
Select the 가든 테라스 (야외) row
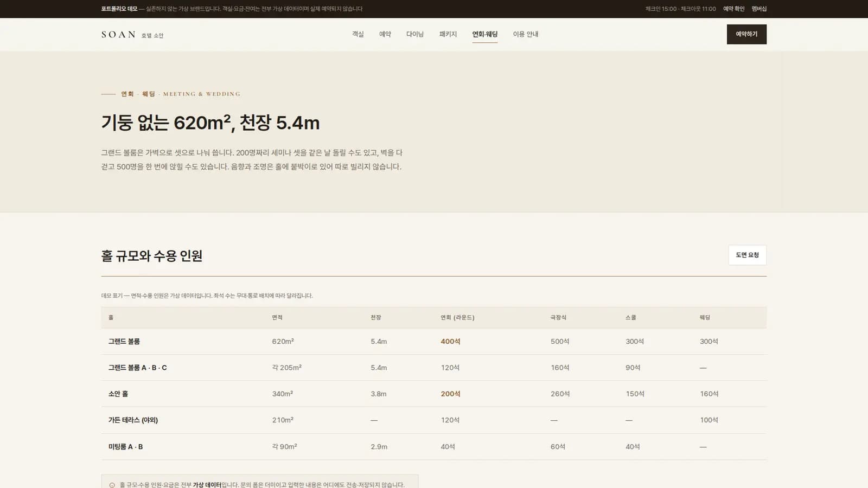[x=434, y=420]
